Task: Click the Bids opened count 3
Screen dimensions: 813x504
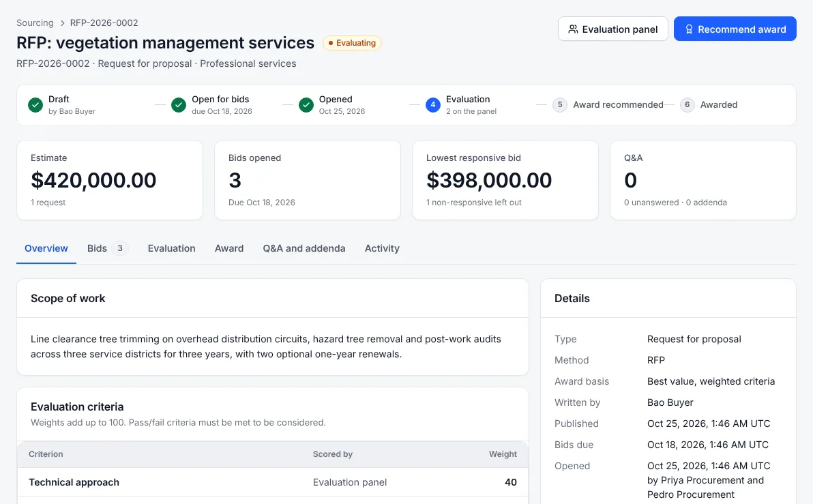Action: coord(235,181)
